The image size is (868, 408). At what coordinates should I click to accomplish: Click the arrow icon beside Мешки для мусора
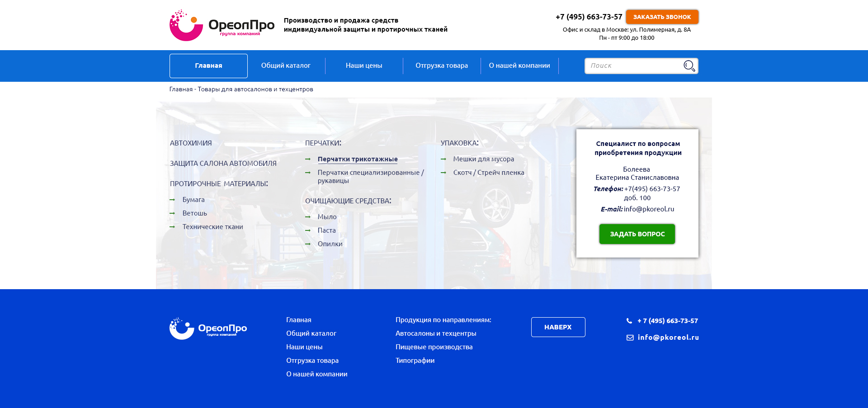444,159
